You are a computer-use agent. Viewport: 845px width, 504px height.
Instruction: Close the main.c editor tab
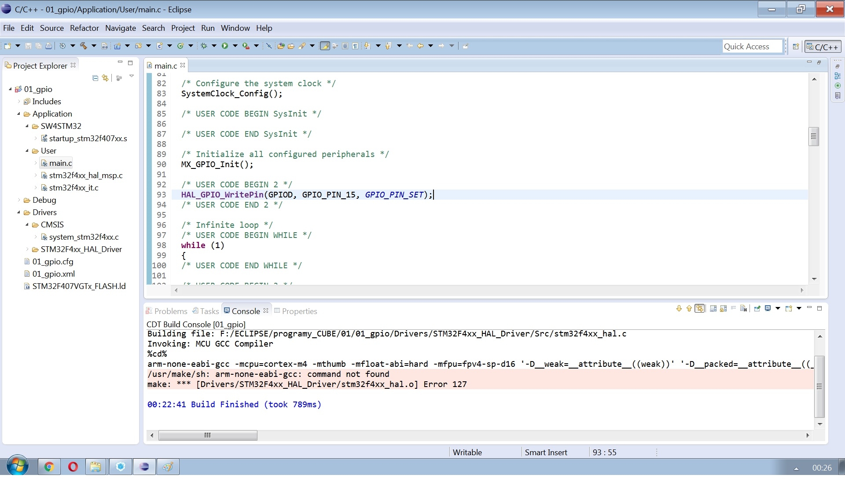point(183,65)
